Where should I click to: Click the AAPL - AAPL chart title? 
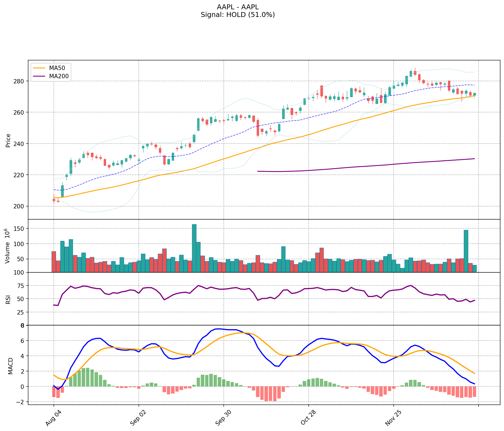pyautogui.click(x=238, y=7)
